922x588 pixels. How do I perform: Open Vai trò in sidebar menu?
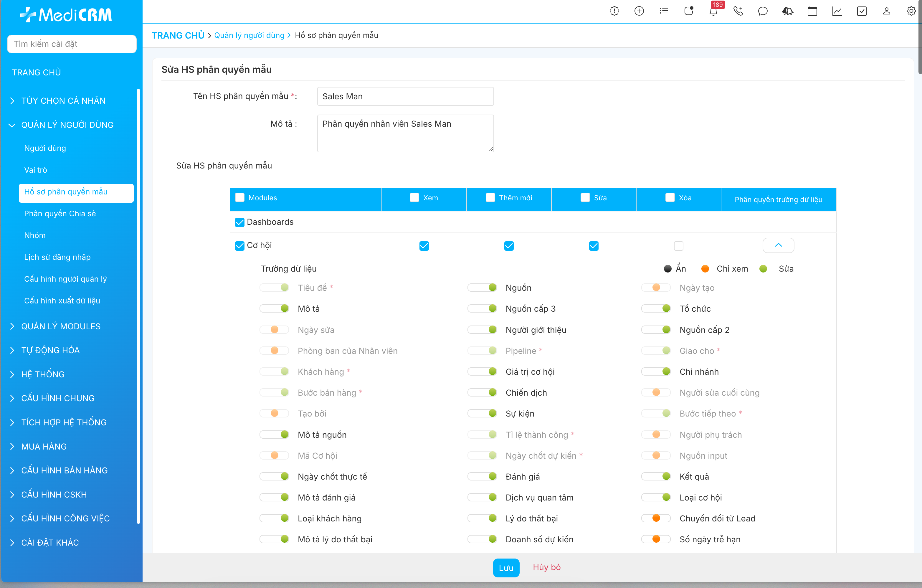coord(36,170)
